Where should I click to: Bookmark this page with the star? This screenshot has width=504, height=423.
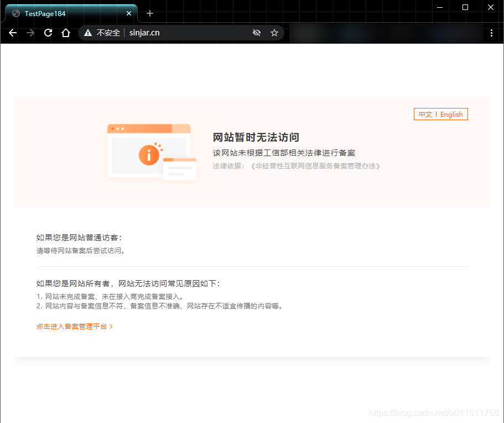pos(274,33)
